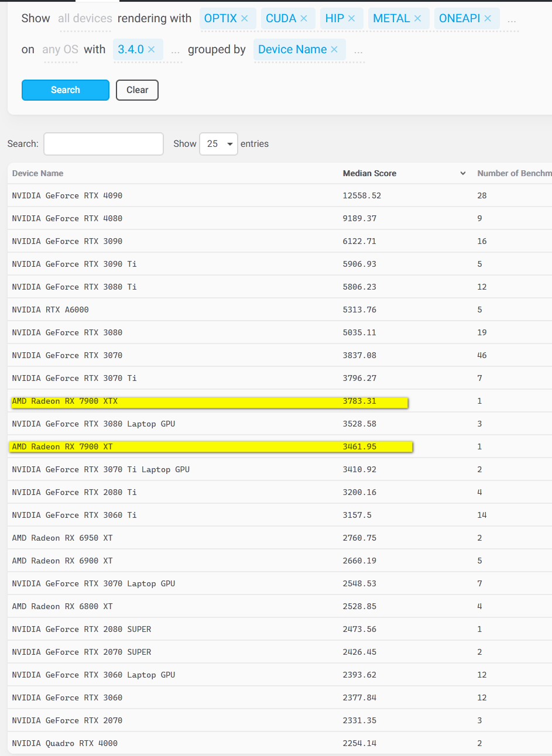Select the CUDA tag label
This screenshot has height=756, width=552.
[x=281, y=19]
